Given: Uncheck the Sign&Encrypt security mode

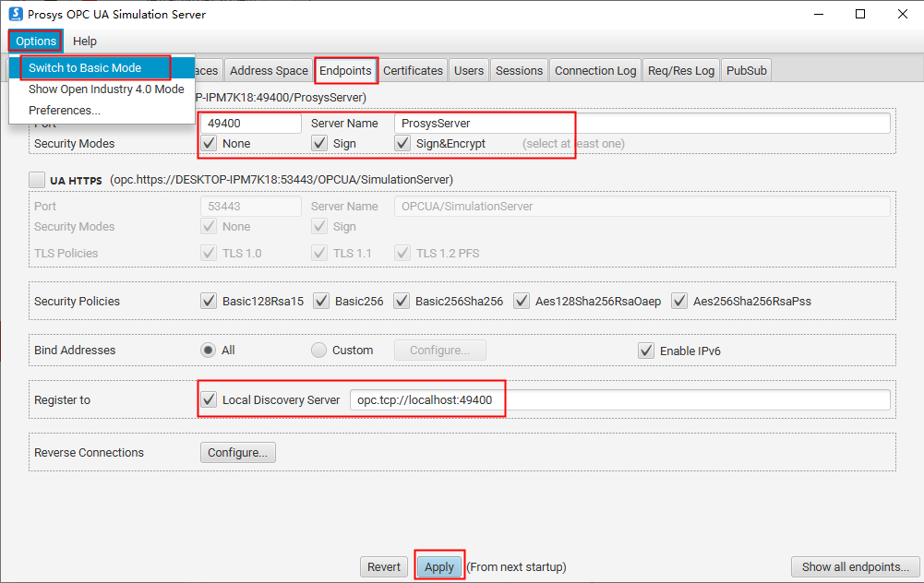Looking at the screenshot, I should (x=402, y=143).
